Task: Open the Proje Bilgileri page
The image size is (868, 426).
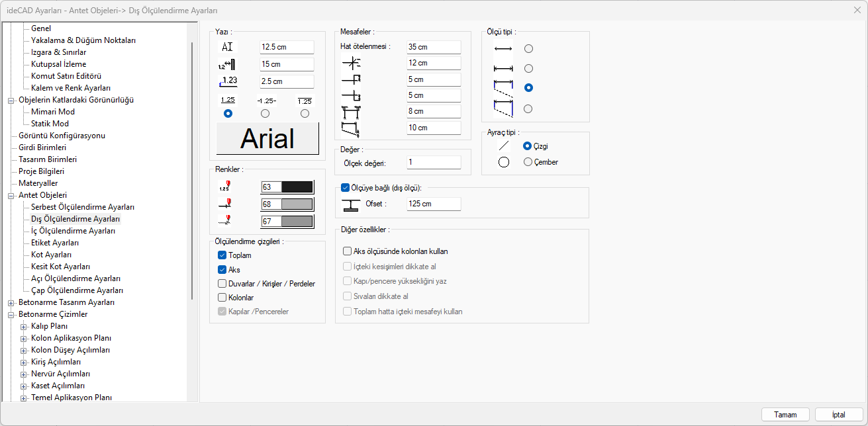Action: (x=41, y=171)
